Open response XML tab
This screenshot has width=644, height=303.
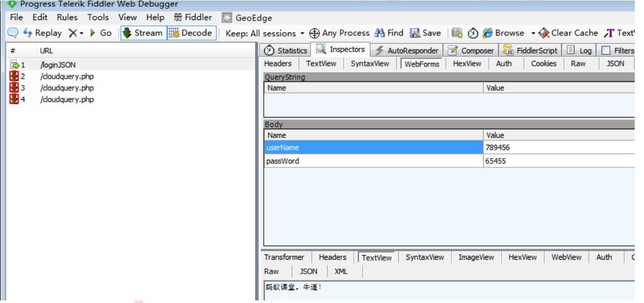pos(341,271)
